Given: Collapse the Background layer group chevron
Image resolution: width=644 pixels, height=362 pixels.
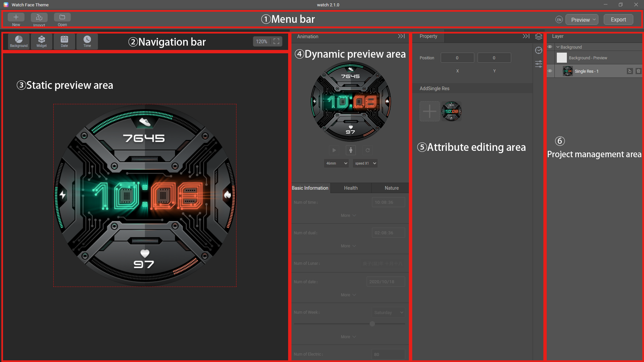Looking at the screenshot, I should coord(558,47).
